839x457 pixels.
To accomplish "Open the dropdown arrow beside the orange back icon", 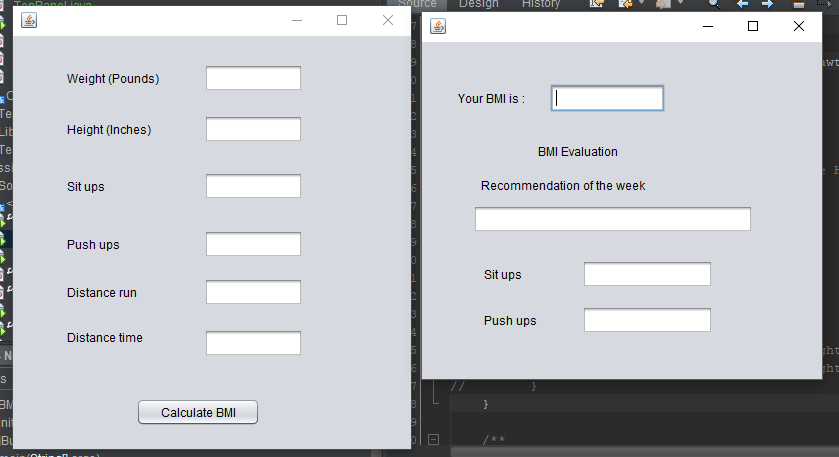I will (641, 3).
